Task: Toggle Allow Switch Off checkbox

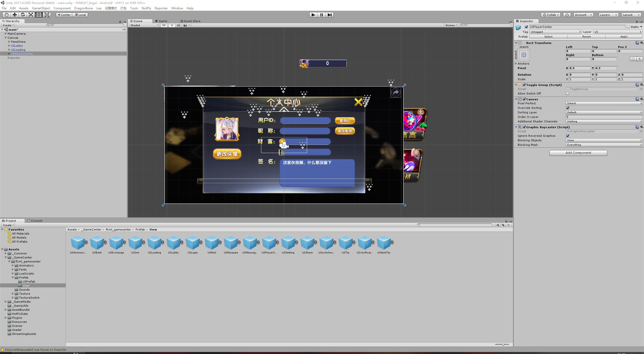Action: pyautogui.click(x=568, y=94)
